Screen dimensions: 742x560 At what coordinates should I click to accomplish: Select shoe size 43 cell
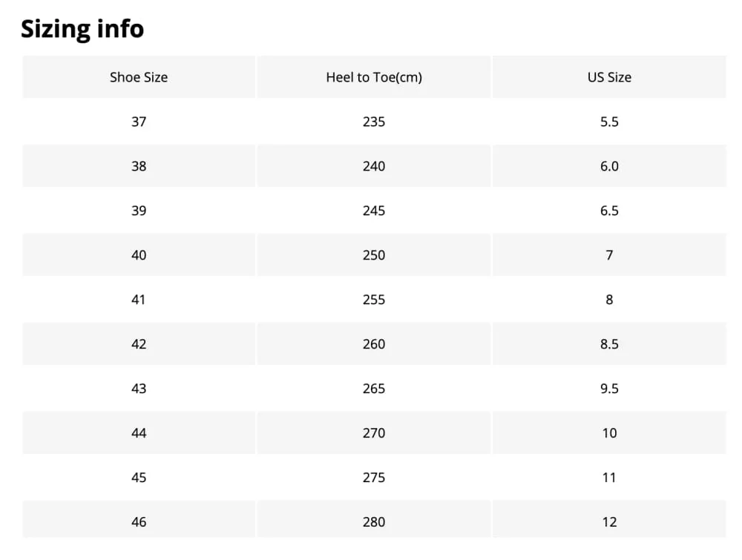click(x=139, y=389)
